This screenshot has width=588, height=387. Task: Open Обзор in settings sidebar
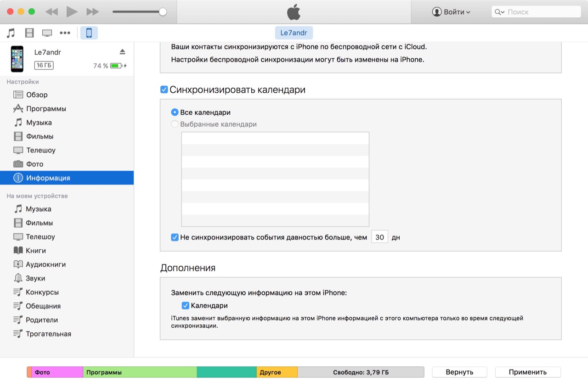pyautogui.click(x=37, y=95)
